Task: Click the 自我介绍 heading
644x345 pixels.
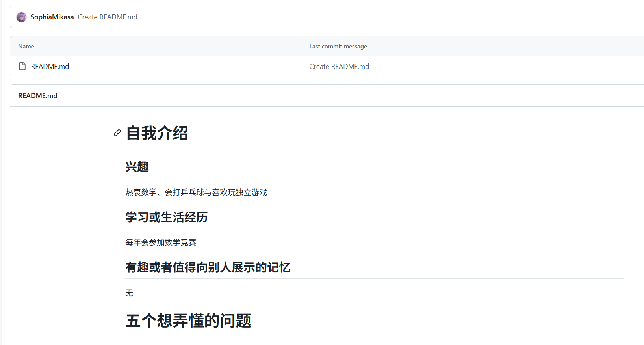Action: 157,133
